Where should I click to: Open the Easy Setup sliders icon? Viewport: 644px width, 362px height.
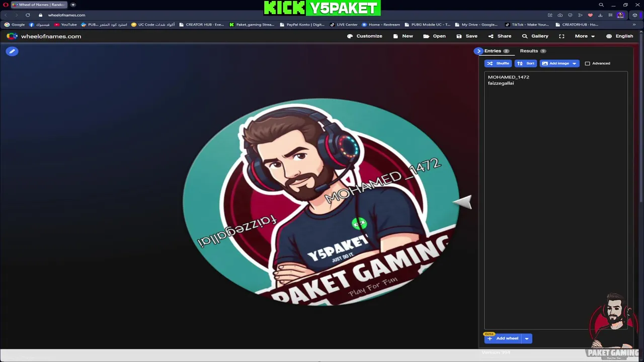click(610, 15)
